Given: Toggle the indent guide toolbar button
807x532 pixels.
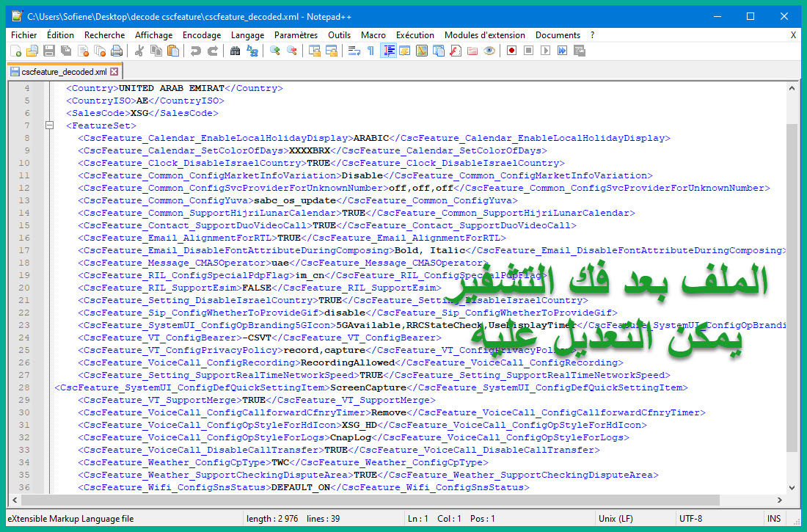Looking at the screenshot, I should (389, 51).
